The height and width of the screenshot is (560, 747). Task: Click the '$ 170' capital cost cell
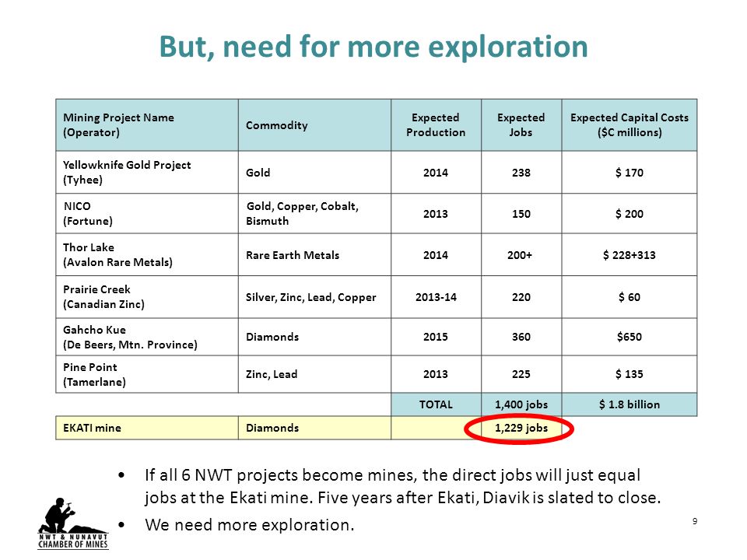tap(630, 173)
